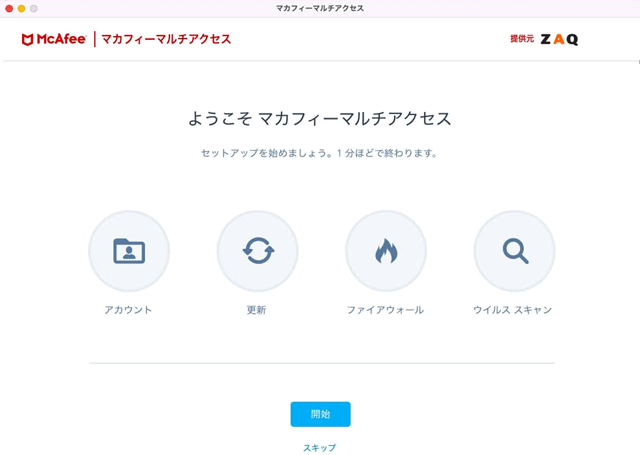Click the setup subtitle セットアップを始めましょう text
Viewport: 640px width, 455px height.
319,153
